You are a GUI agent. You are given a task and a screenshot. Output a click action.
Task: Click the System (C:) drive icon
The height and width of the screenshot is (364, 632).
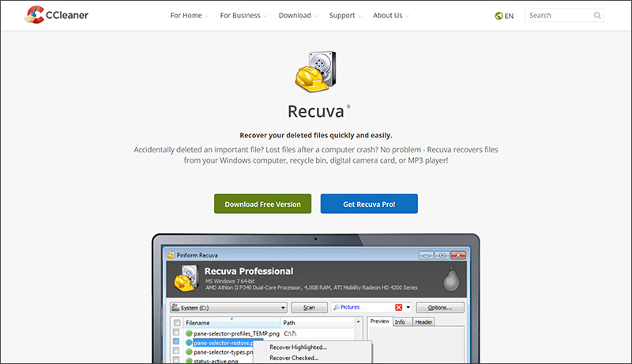[175, 308]
